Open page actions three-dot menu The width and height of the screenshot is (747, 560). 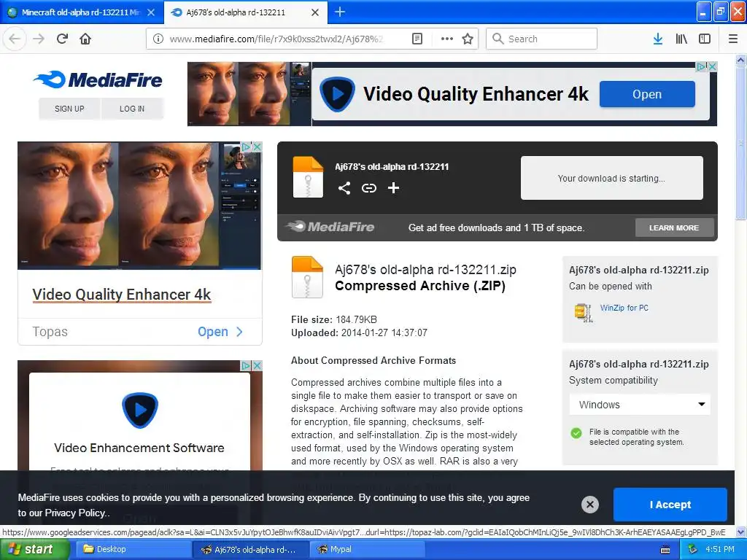447,39
